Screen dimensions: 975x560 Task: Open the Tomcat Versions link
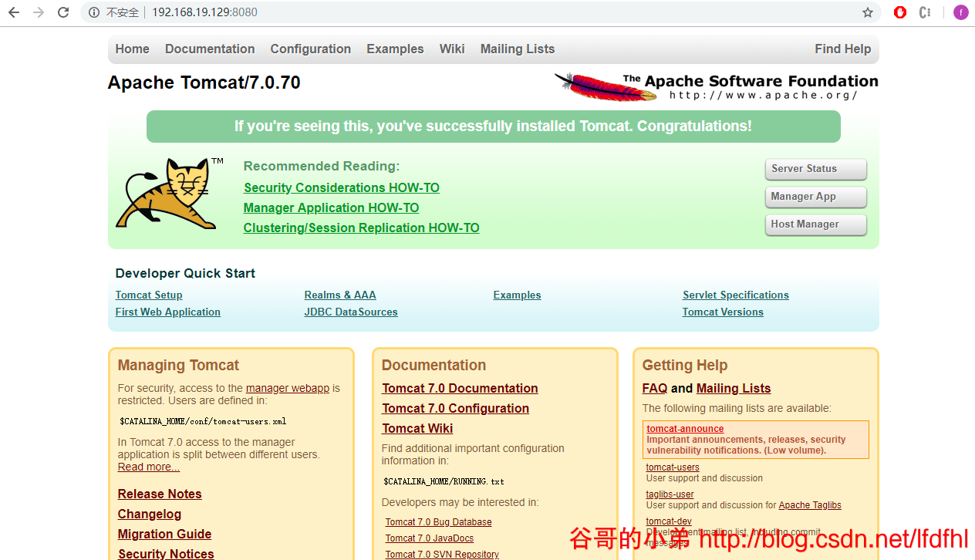(x=723, y=312)
